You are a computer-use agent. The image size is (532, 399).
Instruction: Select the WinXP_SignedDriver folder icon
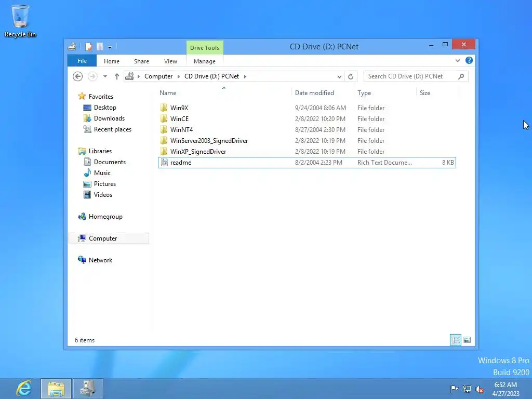coord(164,151)
